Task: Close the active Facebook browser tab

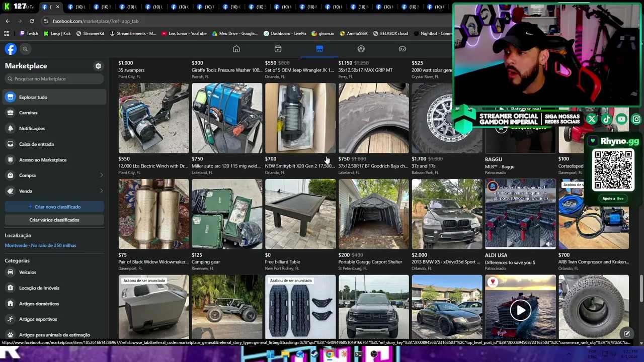Action: coord(57,7)
